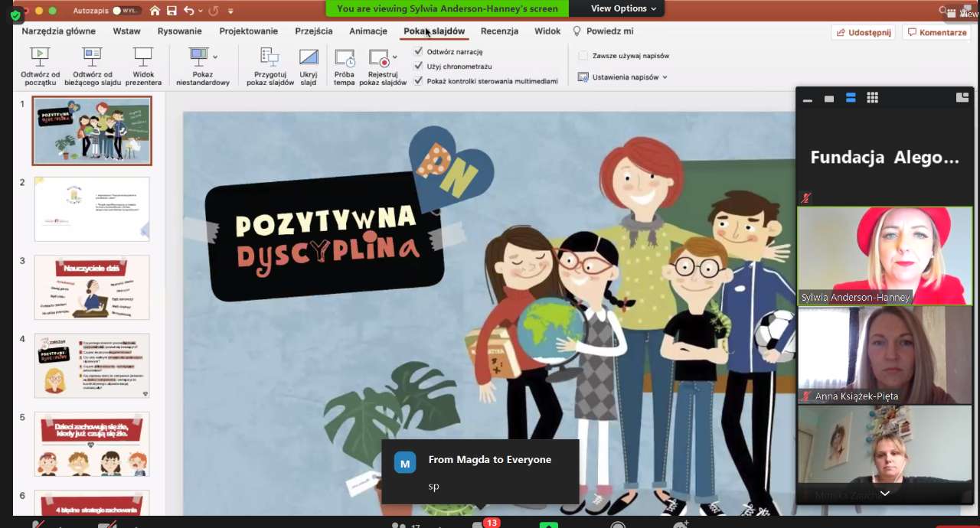980x528 pixels.
Task: Click Odtwórz od początku slideshow icon
Action: click(x=40, y=57)
